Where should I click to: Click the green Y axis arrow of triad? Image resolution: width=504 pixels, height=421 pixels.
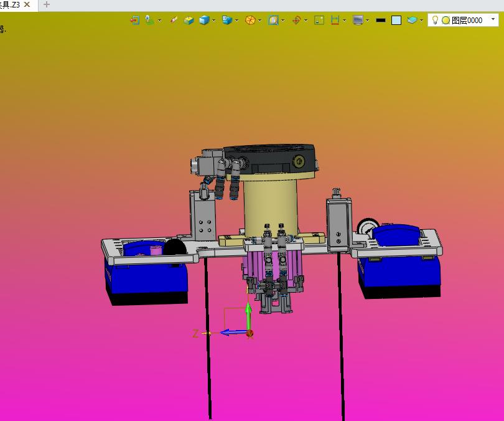248,317
